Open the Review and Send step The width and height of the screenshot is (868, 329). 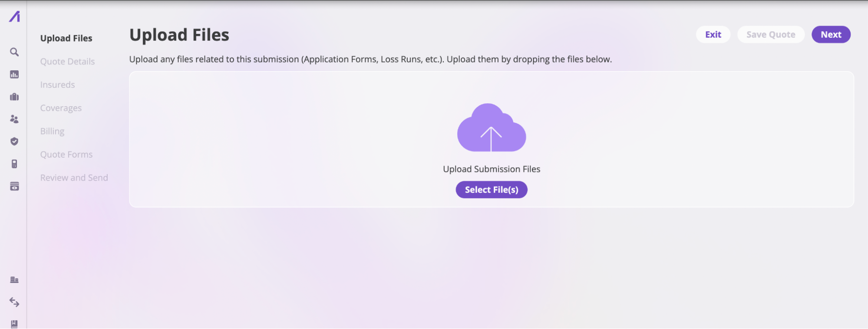coord(74,178)
